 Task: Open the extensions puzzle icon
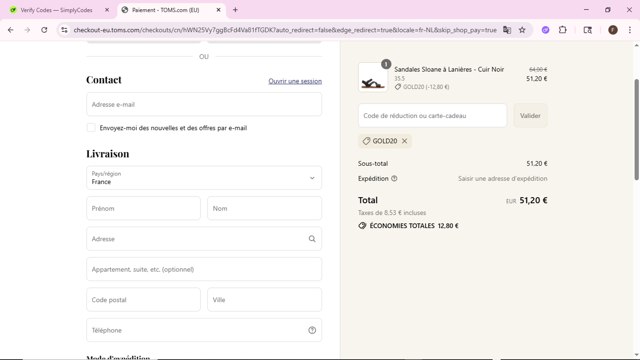coord(562,30)
